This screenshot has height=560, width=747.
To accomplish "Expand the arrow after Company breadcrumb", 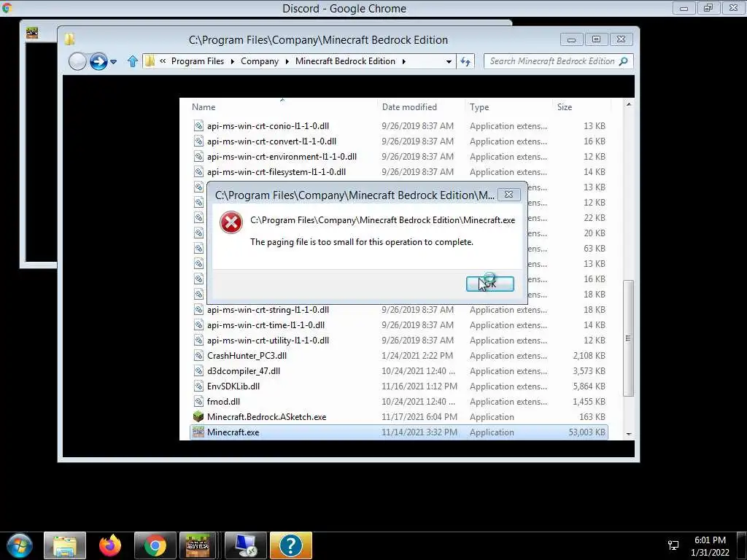I will [287, 61].
